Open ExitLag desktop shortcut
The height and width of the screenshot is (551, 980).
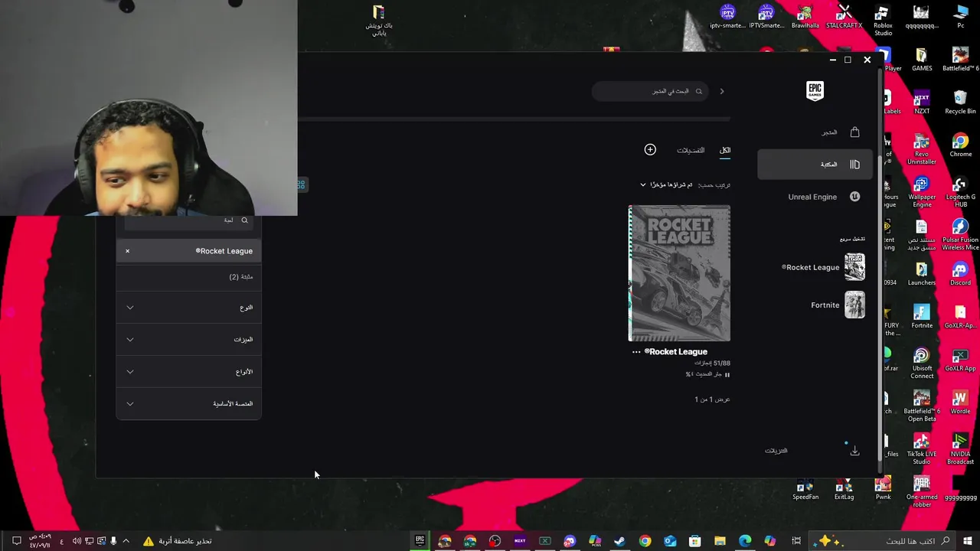click(x=844, y=489)
